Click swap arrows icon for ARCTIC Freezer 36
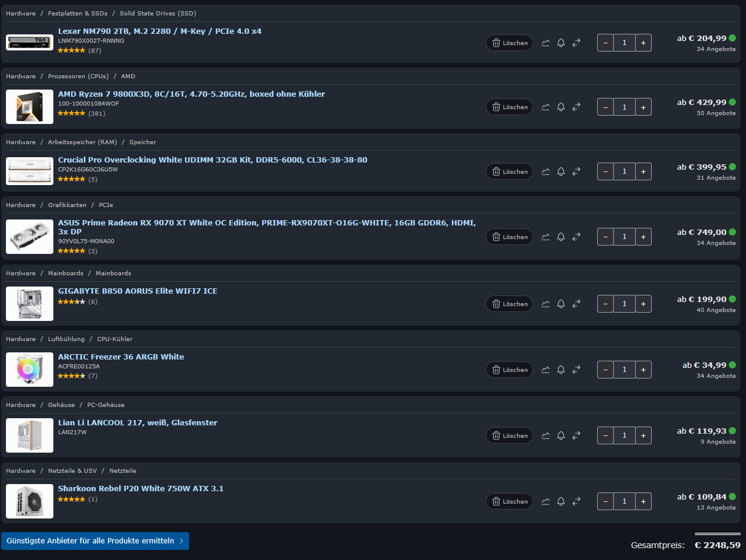The width and height of the screenshot is (746, 560). [x=576, y=370]
